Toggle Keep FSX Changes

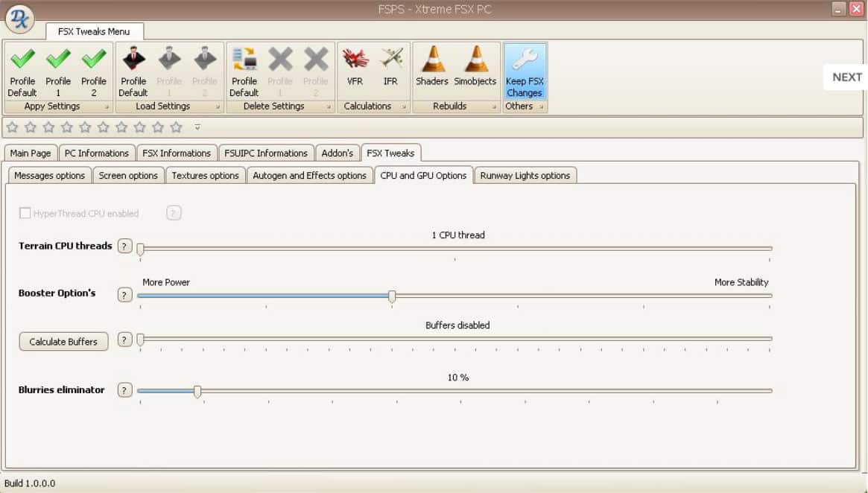click(525, 71)
